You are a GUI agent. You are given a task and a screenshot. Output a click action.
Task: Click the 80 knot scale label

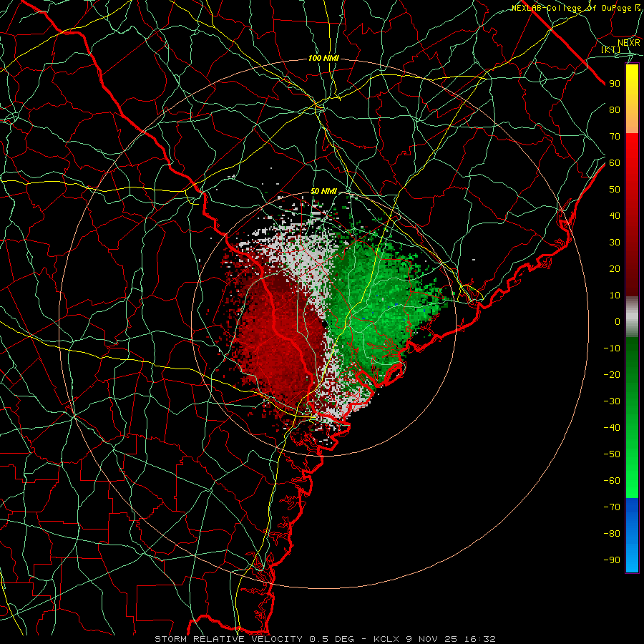tap(615, 109)
